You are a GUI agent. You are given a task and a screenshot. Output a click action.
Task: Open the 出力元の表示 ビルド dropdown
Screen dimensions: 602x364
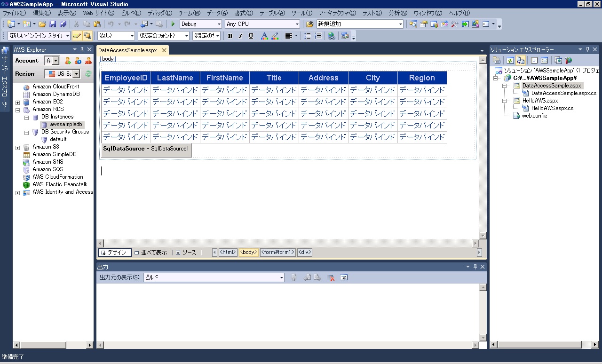214,277
